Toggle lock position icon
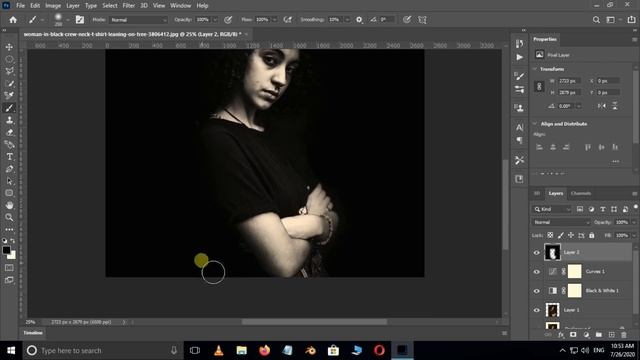 tap(571, 235)
